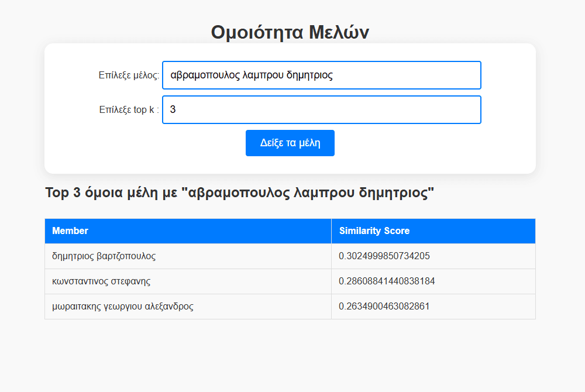Submit with the Δείξε τα μέλη button

(x=290, y=143)
